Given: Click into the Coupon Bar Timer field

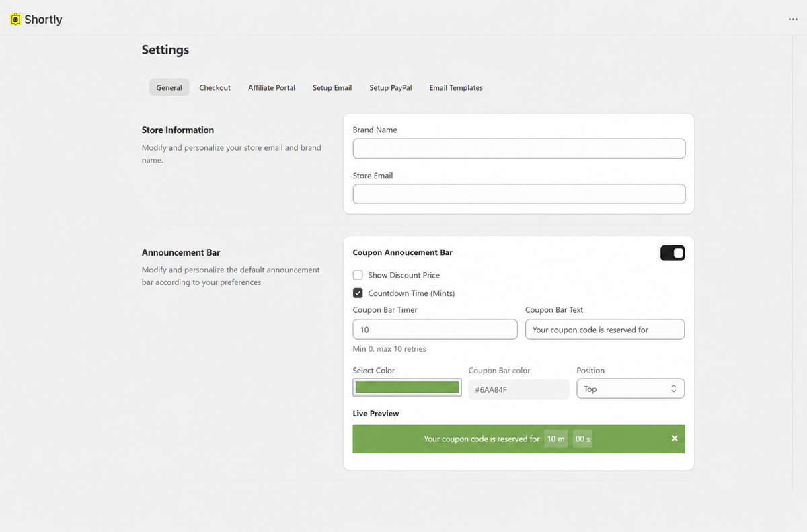Looking at the screenshot, I should click(x=435, y=330).
